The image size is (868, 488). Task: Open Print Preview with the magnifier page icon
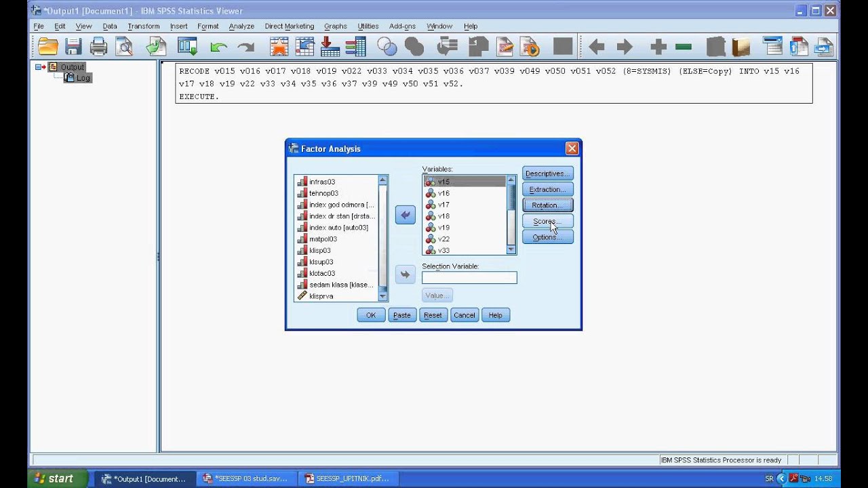124,47
